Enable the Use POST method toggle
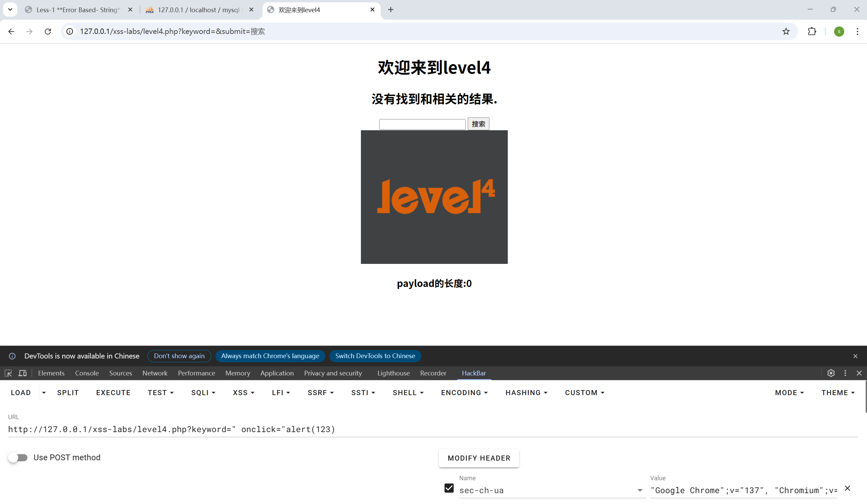The width and height of the screenshot is (867, 504). 18,457
